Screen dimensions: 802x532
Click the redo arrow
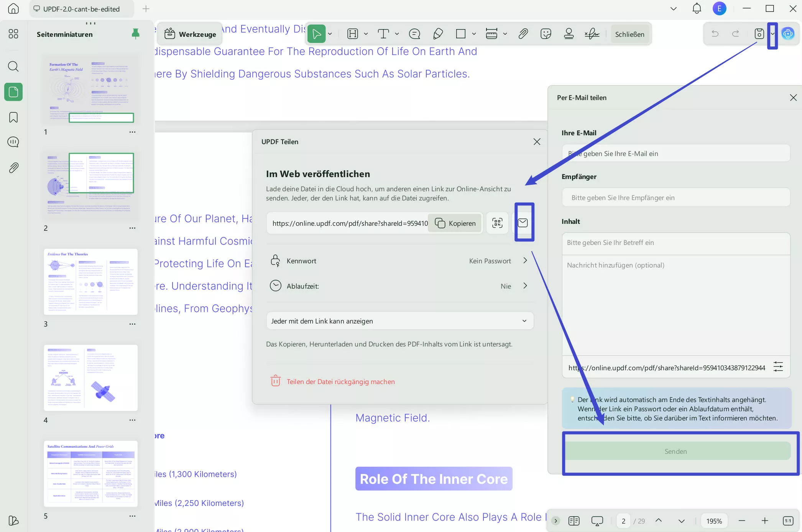[x=735, y=34]
